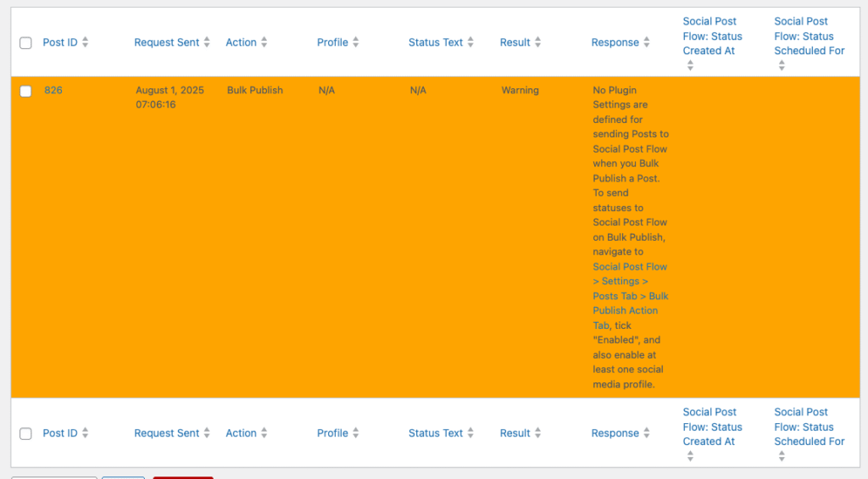Click sort arrows beside footer Result
Image resolution: width=868 pixels, height=479 pixels.
tap(538, 433)
